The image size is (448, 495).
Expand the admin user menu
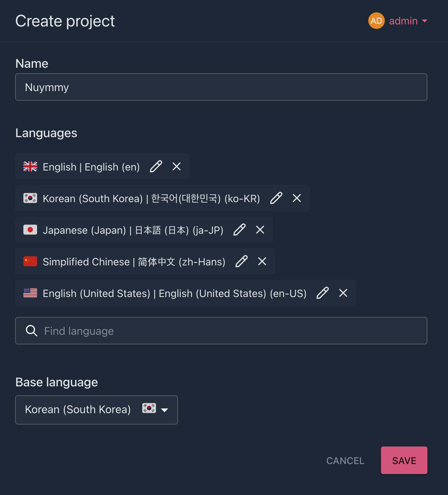(408, 21)
